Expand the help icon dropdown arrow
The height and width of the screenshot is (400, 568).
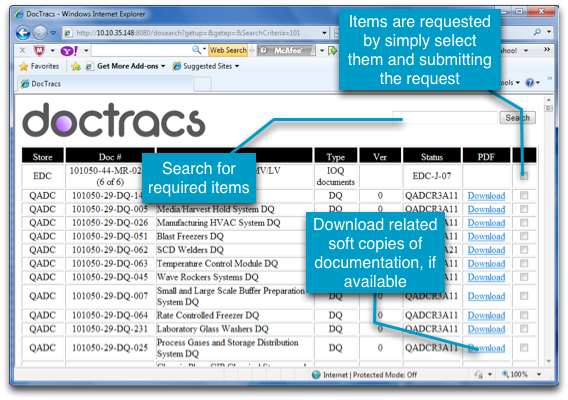coord(538,83)
